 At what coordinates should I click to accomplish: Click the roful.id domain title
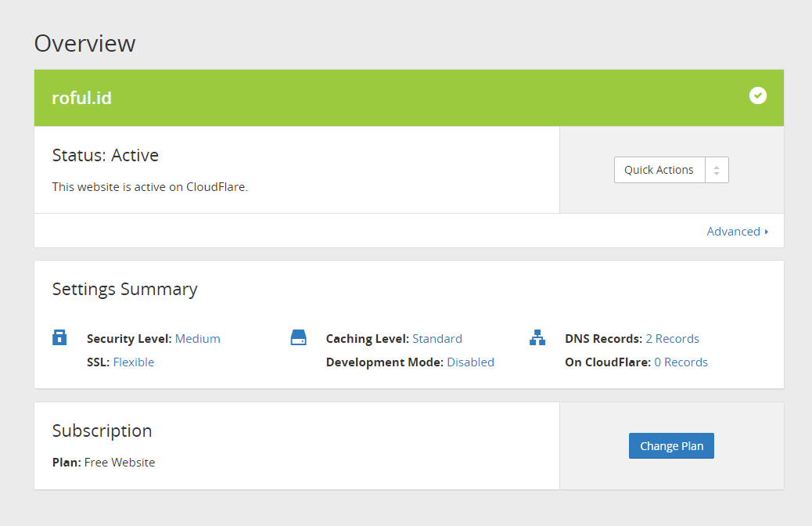pyautogui.click(x=81, y=98)
